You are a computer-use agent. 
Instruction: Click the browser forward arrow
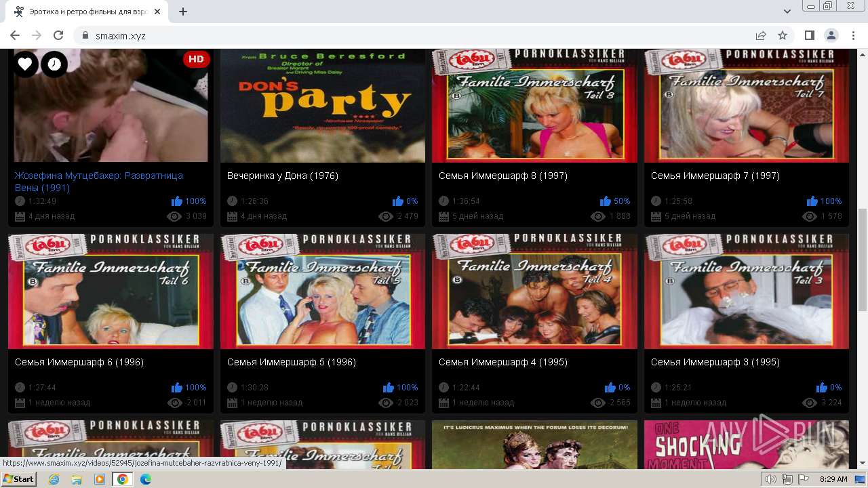(x=37, y=35)
